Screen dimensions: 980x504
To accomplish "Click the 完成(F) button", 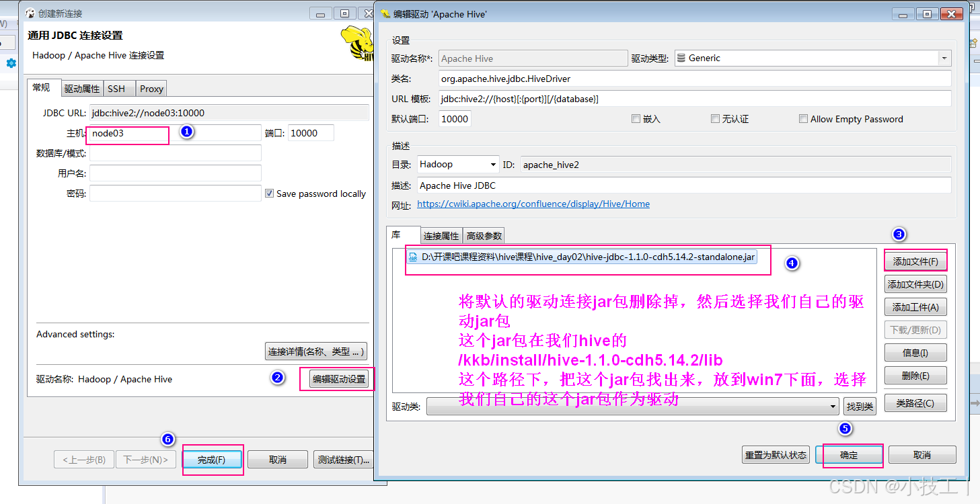I will tap(211, 460).
